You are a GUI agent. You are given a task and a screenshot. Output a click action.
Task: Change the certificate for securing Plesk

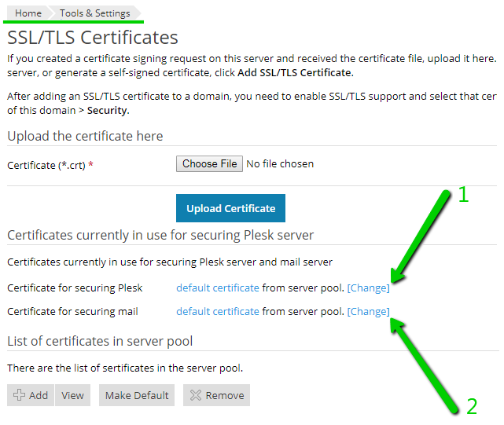368,288
